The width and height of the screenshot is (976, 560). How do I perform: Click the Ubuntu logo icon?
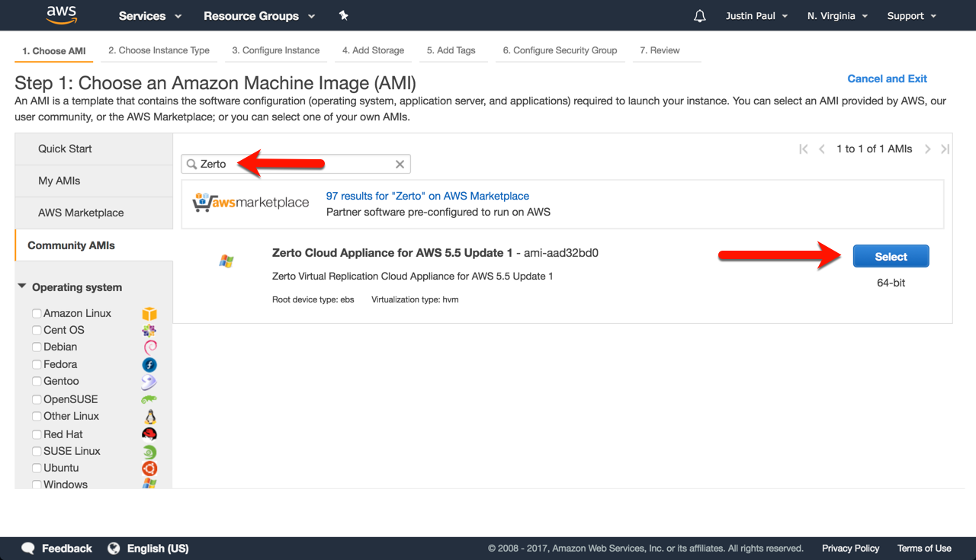pyautogui.click(x=149, y=468)
